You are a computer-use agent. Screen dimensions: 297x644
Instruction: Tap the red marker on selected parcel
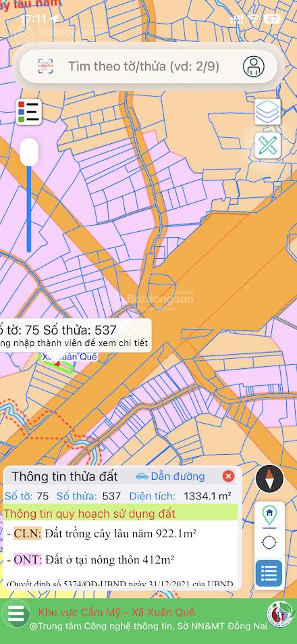pos(57,364)
